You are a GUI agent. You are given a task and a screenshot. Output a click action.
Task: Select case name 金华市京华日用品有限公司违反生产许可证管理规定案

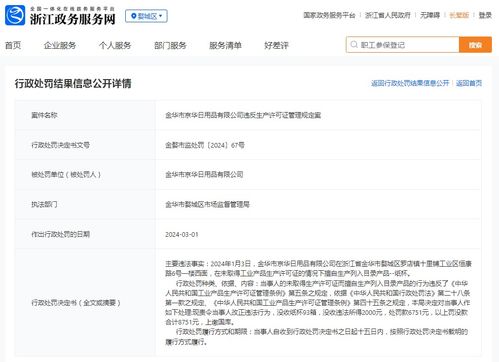coord(243,115)
